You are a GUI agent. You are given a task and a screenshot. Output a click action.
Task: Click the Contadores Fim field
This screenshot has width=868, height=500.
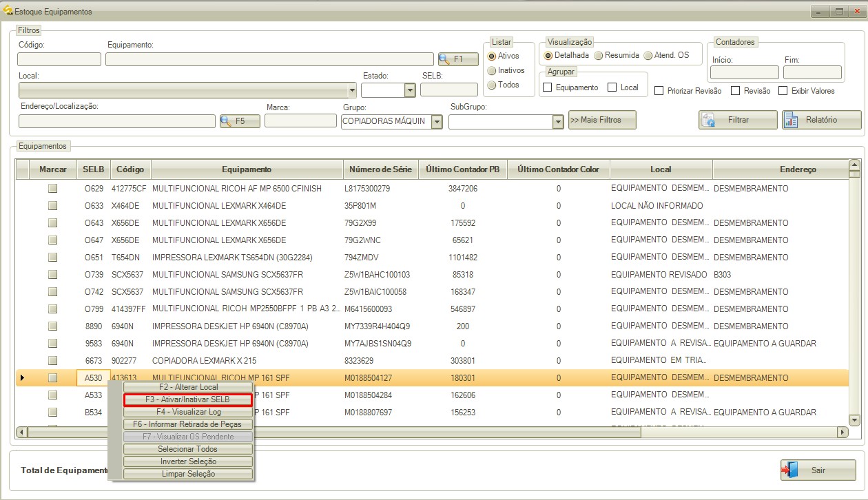pyautogui.click(x=812, y=72)
